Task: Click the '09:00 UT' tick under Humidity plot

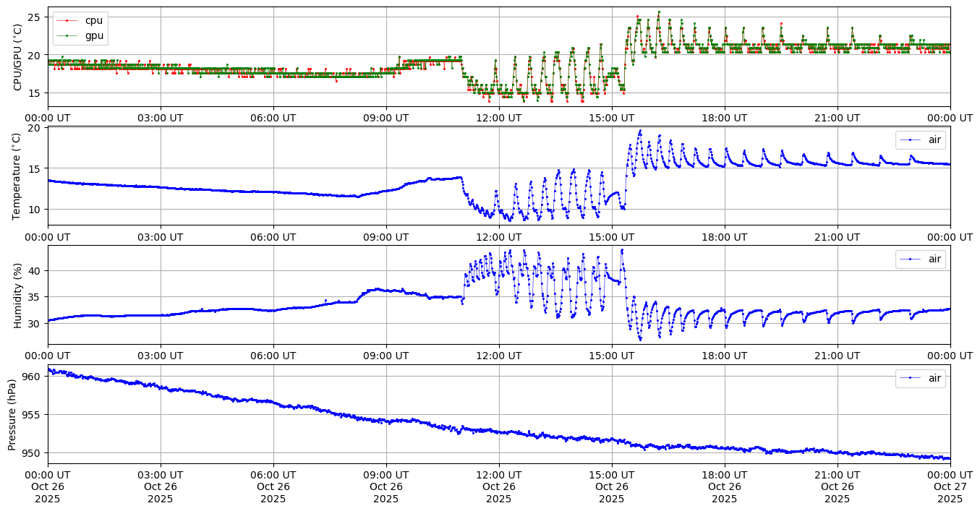Action: (x=385, y=356)
